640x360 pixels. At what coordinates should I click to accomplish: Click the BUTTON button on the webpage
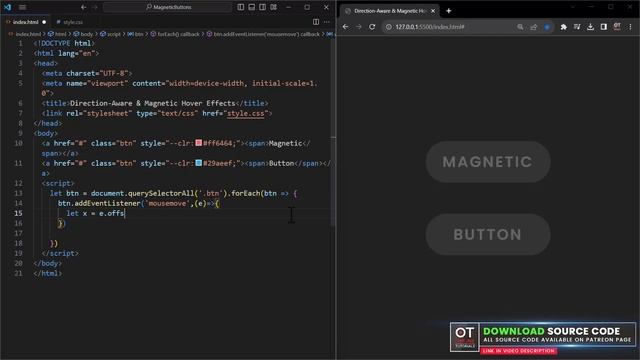(x=488, y=234)
